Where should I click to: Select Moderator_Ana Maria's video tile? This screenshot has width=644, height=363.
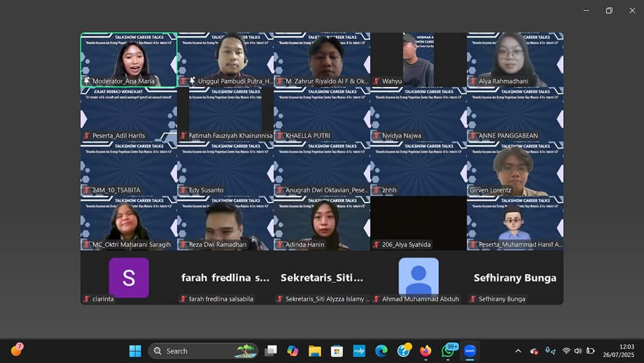tap(129, 59)
